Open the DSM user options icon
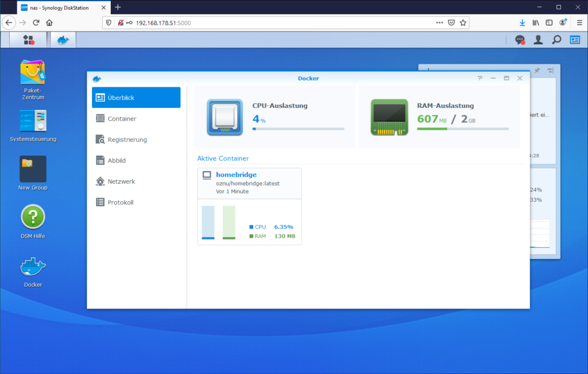588x374 pixels. [538, 40]
